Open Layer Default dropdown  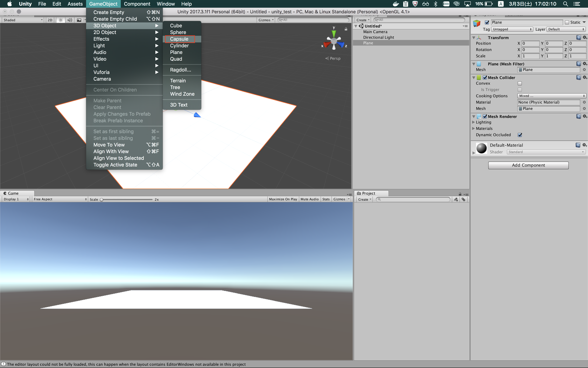[566, 29]
